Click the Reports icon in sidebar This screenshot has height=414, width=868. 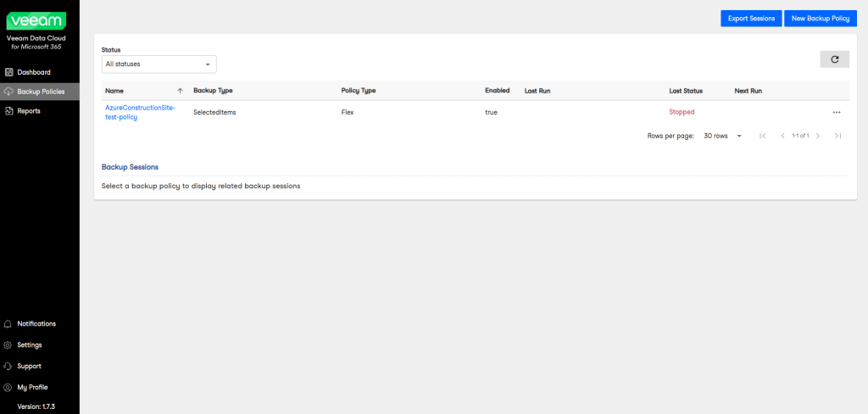[x=8, y=111]
